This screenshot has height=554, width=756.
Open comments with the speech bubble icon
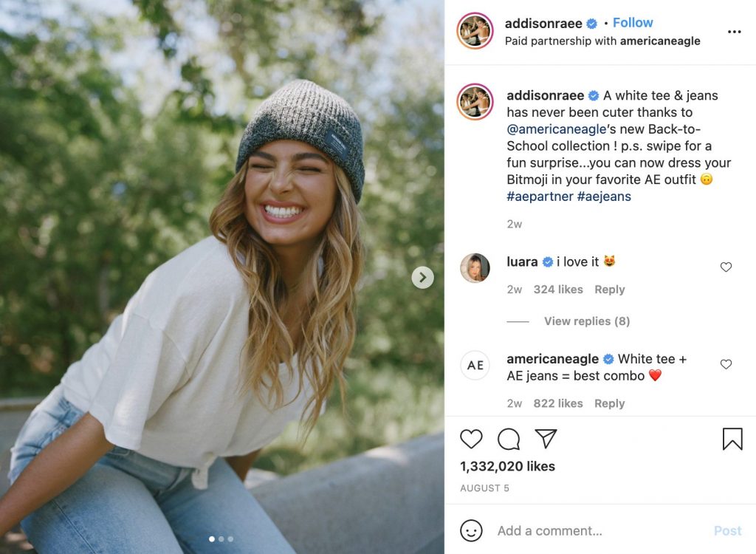point(509,439)
